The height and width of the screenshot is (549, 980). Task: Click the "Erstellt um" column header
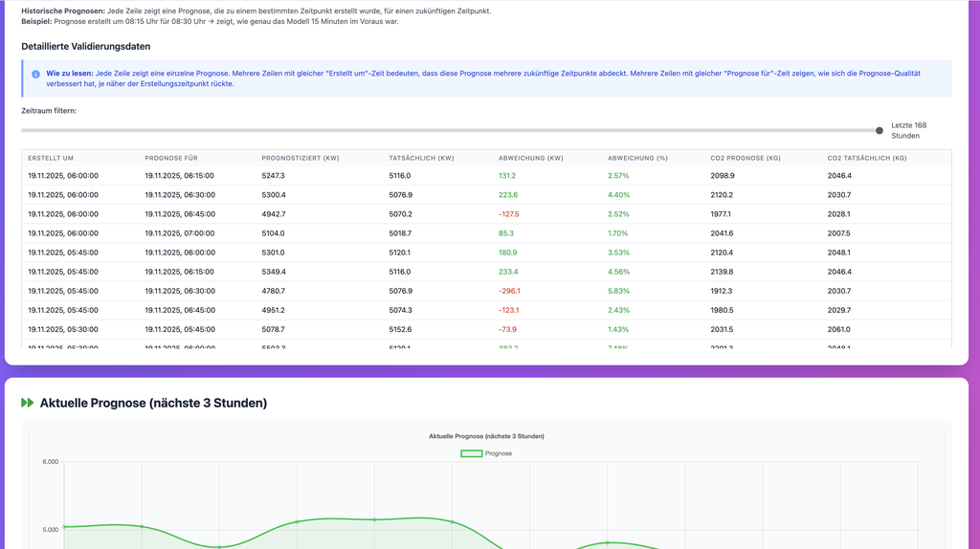pyautogui.click(x=51, y=158)
